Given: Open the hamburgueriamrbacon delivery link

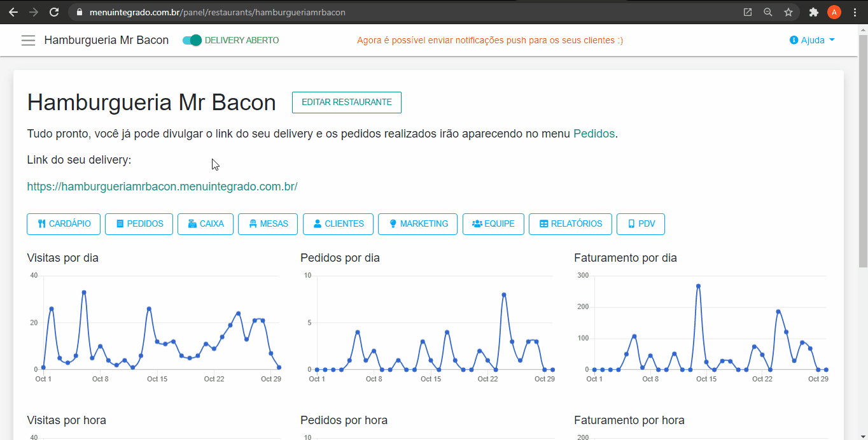Looking at the screenshot, I should click(162, 187).
